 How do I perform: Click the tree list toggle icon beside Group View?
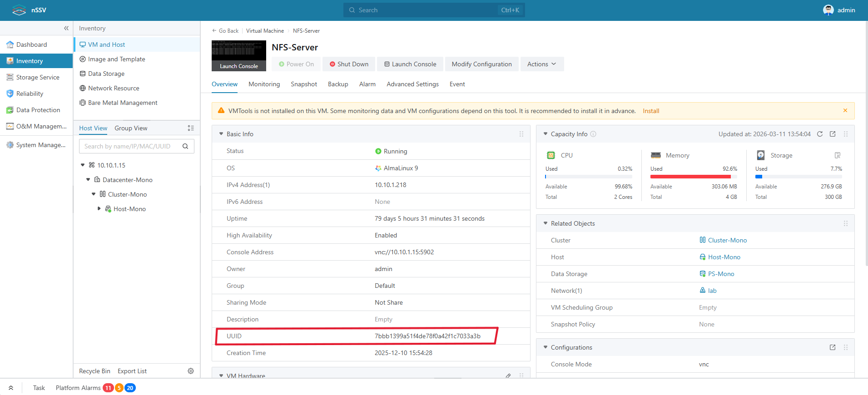click(x=191, y=128)
